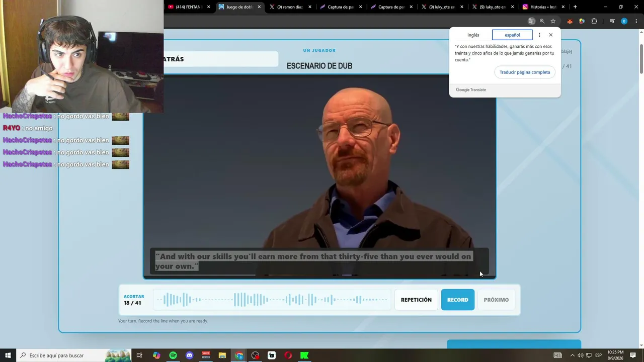
Task: Open Copilot from the taskbar
Action: 156,355
